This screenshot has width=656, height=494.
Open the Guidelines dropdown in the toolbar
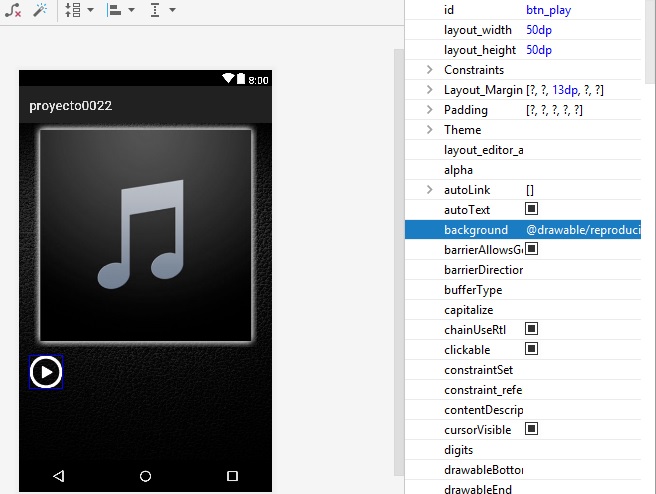(x=161, y=9)
